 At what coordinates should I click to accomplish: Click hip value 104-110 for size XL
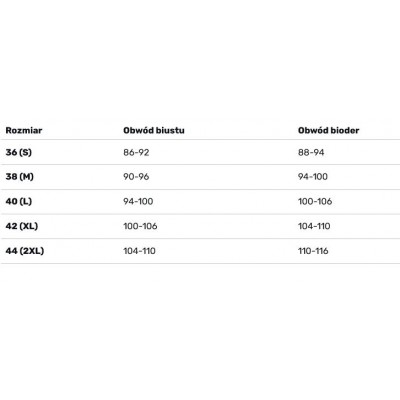coord(314,226)
